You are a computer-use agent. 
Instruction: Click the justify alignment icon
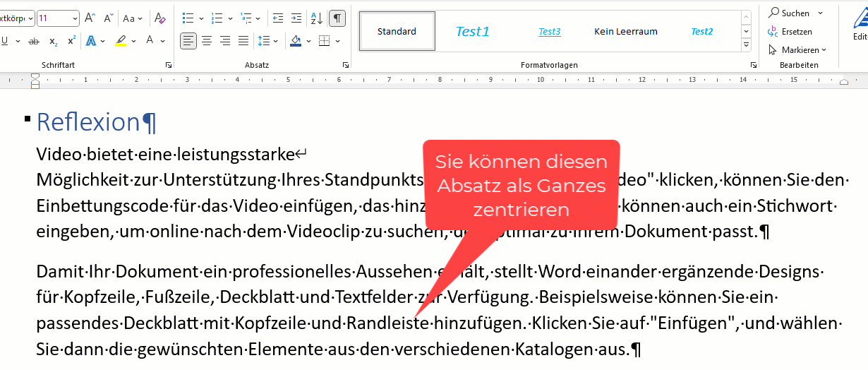tap(243, 41)
